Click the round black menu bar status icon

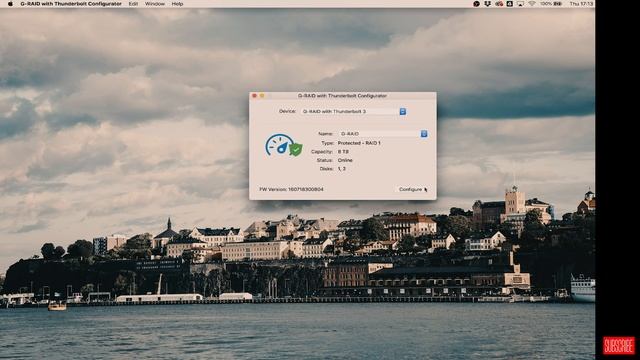click(x=476, y=4)
